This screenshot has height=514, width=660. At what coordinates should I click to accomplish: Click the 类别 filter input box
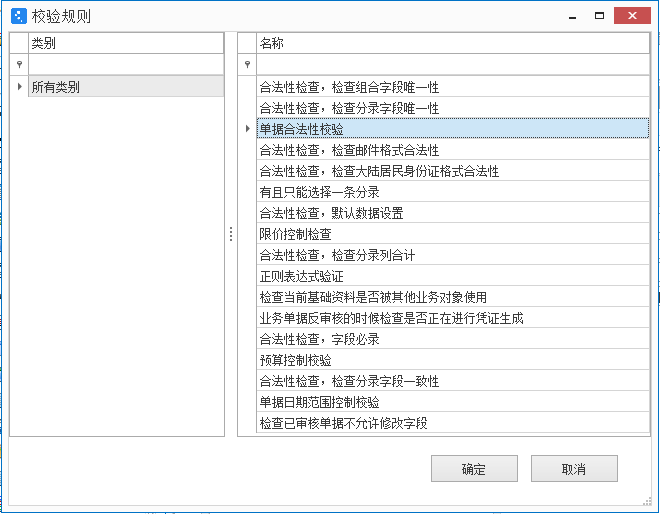(x=125, y=65)
